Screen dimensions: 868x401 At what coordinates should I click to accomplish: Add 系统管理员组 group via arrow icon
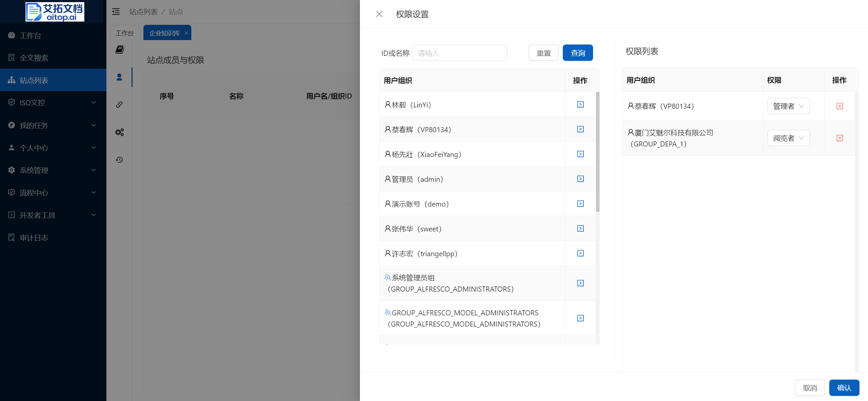pos(580,283)
